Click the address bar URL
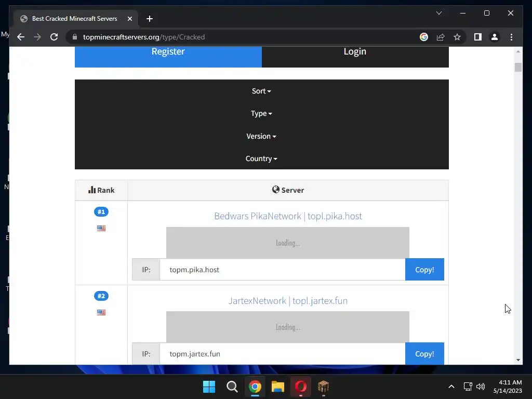The width and height of the screenshot is (532, 399). (143, 37)
